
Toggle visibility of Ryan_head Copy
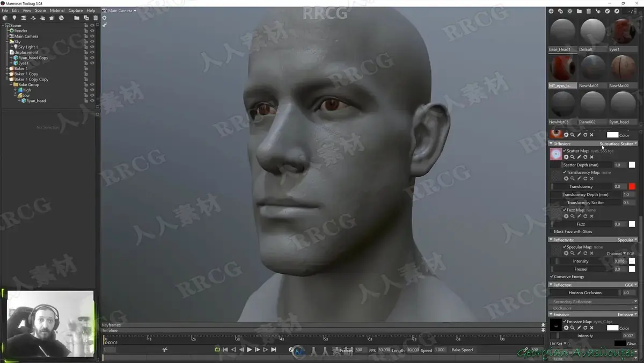92,57
